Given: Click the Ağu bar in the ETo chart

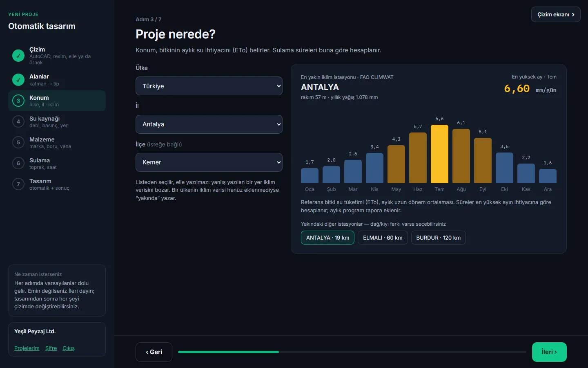Looking at the screenshot, I should point(461,156).
